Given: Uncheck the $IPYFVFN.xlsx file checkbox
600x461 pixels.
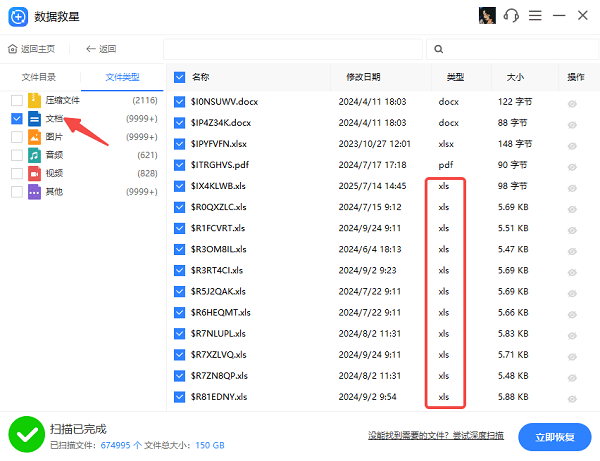Looking at the screenshot, I should tap(180, 144).
